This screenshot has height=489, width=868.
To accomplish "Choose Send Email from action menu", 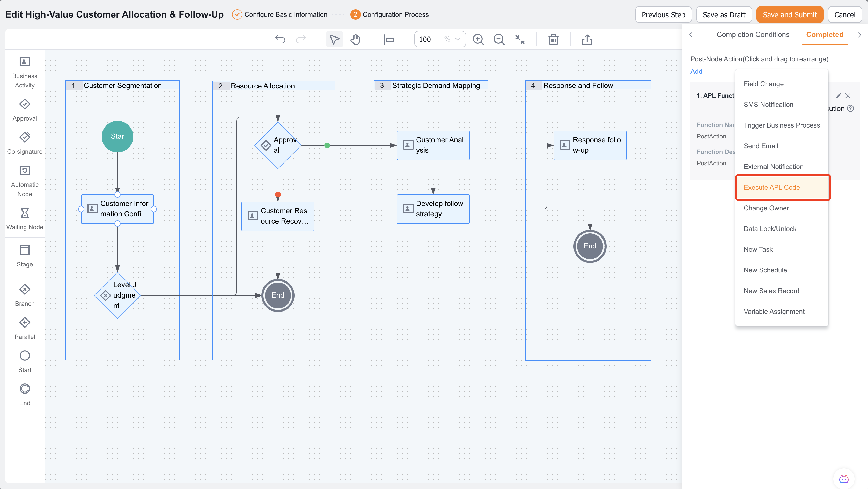I will click(x=782, y=146).
